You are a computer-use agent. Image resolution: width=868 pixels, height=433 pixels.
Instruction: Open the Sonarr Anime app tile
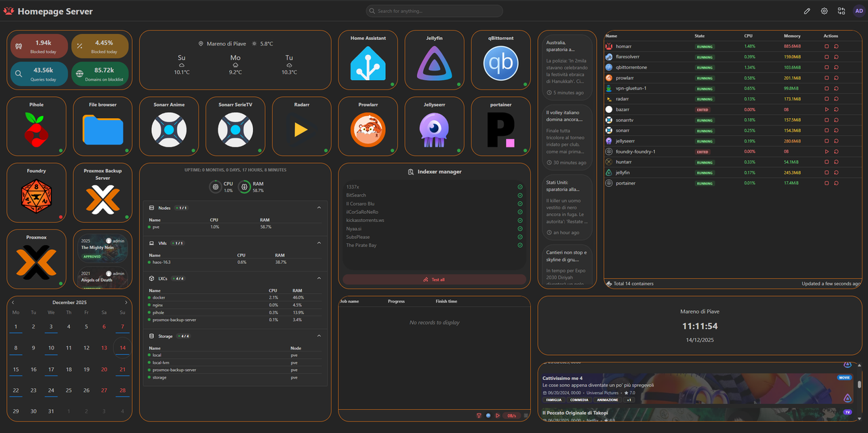169,126
